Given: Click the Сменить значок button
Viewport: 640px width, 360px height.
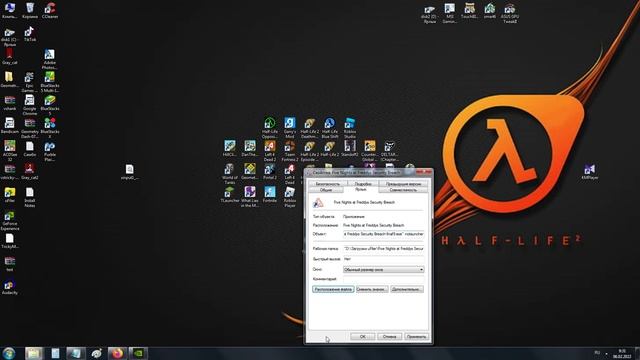Looking at the screenshot, I should click(372, 289).
